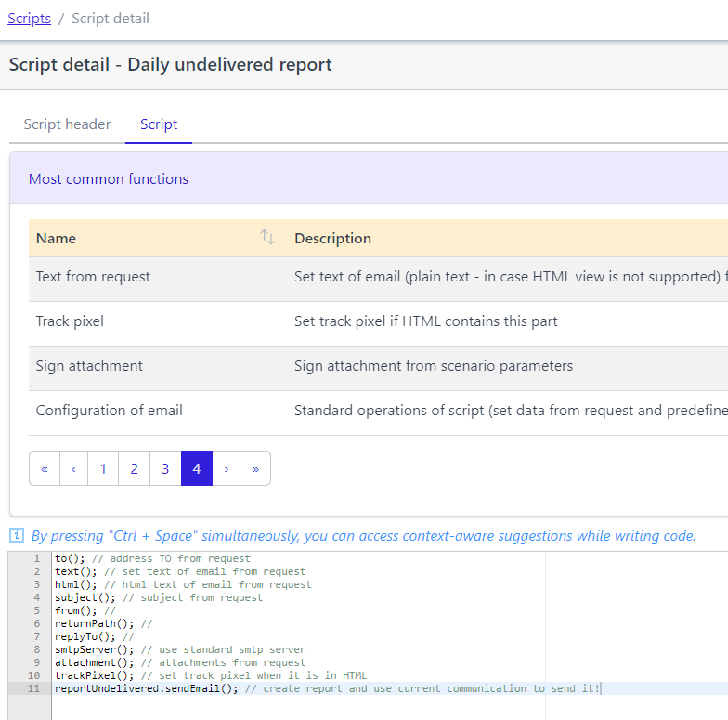Jump to last page of functions
Screen dimensions: 728x720
[255, 468]
